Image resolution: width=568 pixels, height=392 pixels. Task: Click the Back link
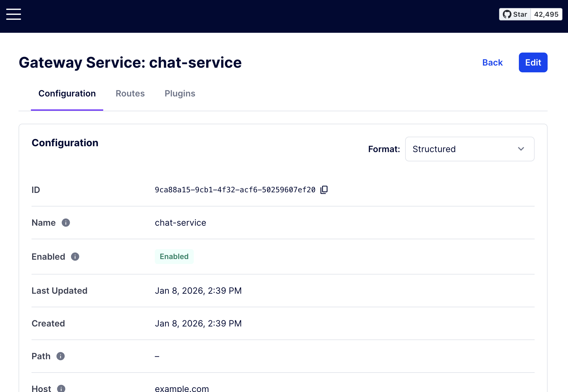coord(492,62)
